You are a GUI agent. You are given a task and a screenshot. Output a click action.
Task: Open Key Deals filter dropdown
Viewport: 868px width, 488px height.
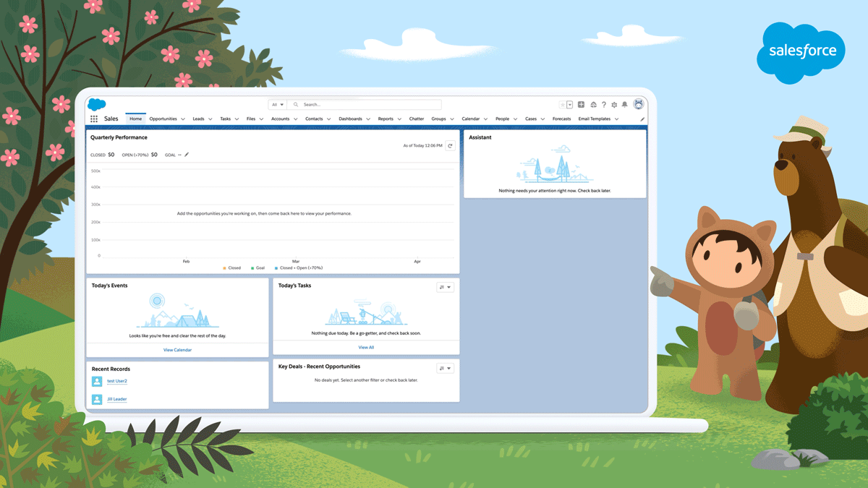[x=446, y=369]
